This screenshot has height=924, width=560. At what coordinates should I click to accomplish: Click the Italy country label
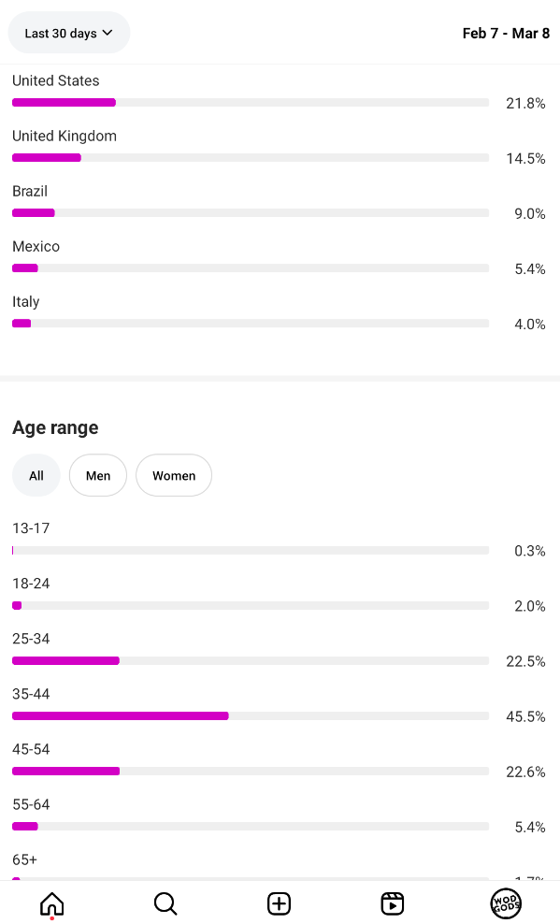click(26, 302)
